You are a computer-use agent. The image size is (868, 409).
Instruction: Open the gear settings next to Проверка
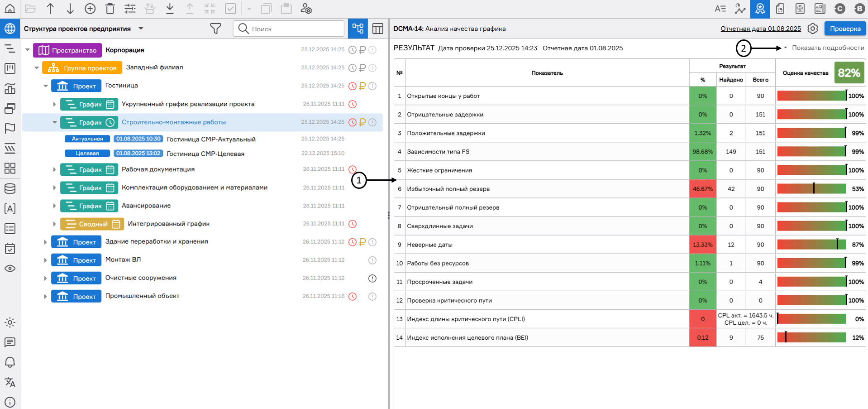pyautogui.click(x=813, y=29)
